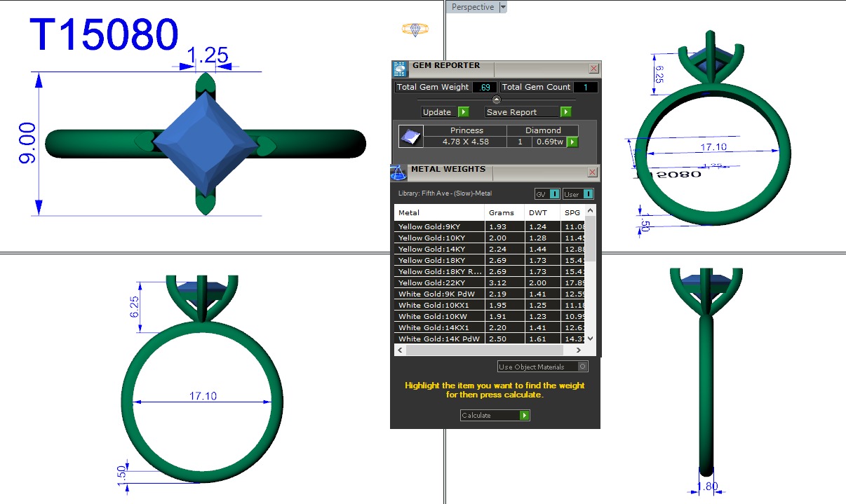846x504 pixels.
Task: Select the Perspective viewport tab
Action: (472, 7)
